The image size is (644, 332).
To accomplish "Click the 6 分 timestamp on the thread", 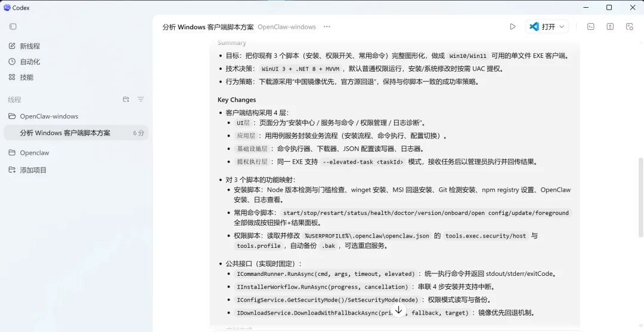I will 138,133.
